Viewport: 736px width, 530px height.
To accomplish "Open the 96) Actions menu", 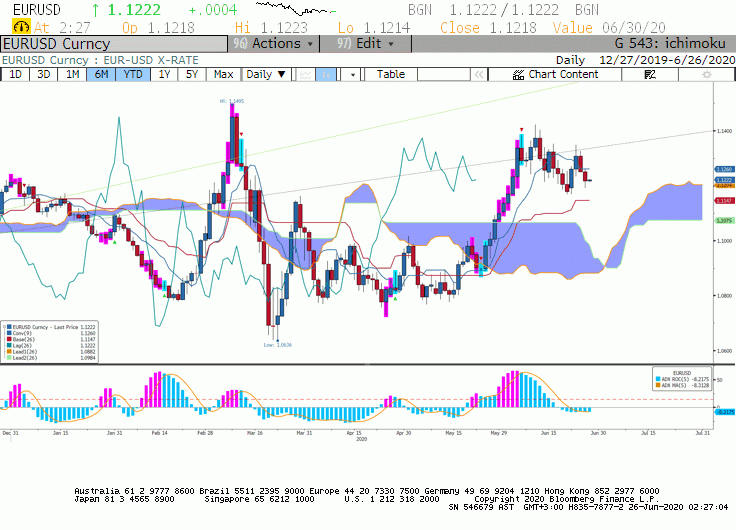I will pos(274,44).
